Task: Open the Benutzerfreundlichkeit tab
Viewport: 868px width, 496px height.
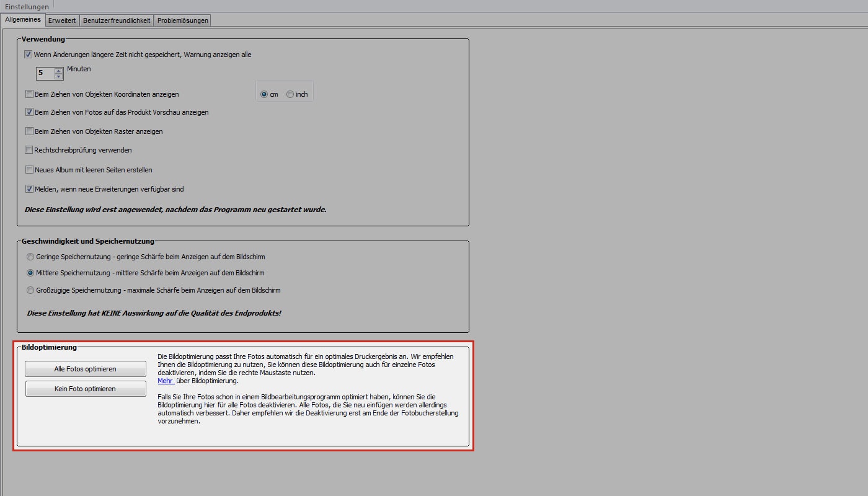Action: pos(117,20)
